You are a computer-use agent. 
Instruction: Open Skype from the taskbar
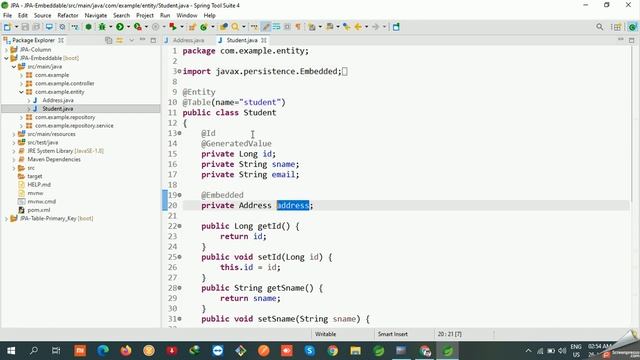click(x=309, y=351)
